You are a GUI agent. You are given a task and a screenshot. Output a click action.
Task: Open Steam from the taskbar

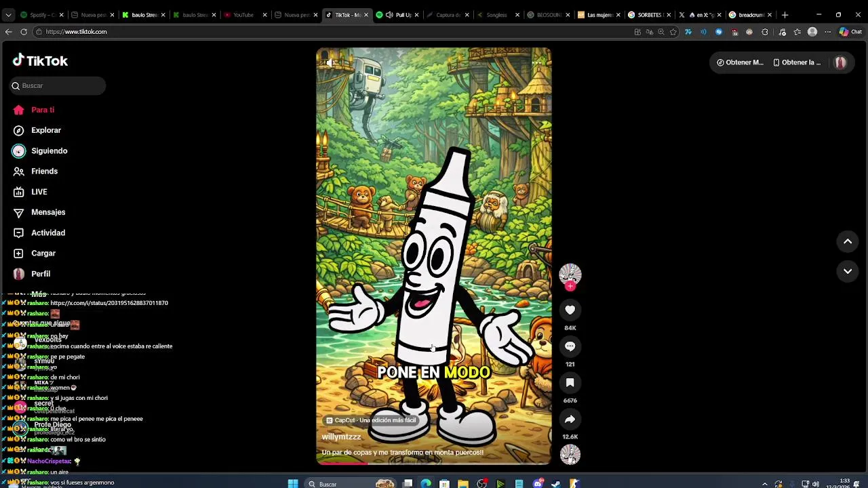pos(556,484)
